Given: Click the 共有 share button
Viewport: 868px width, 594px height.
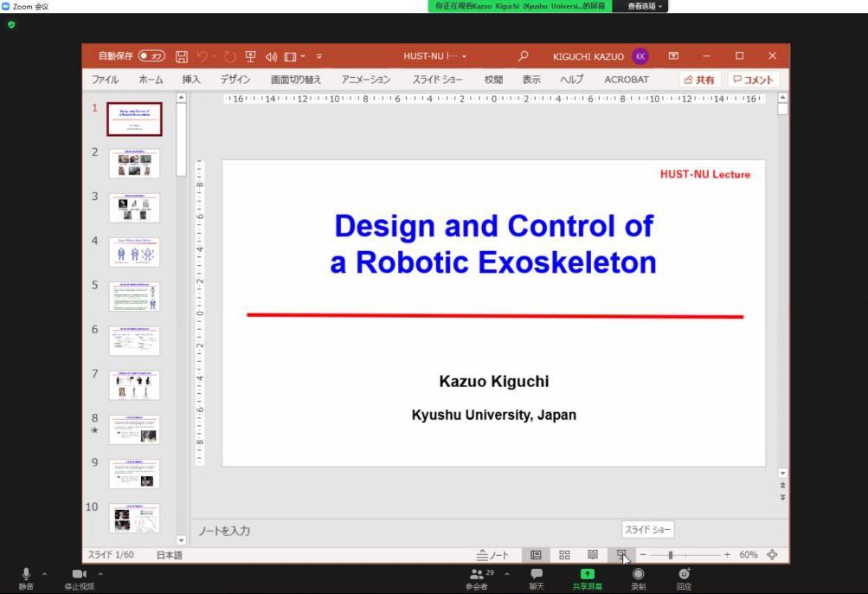Looking at the screenshot, I should 699,80.
